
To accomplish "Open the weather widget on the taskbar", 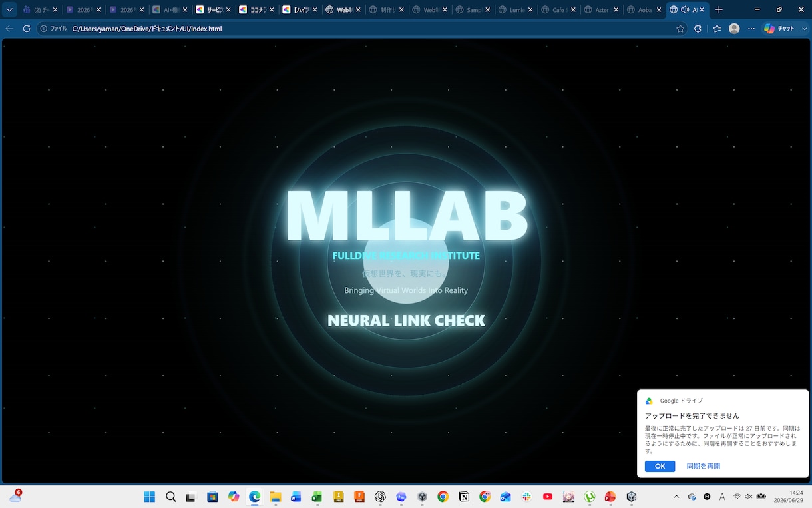I will [15, 496].
